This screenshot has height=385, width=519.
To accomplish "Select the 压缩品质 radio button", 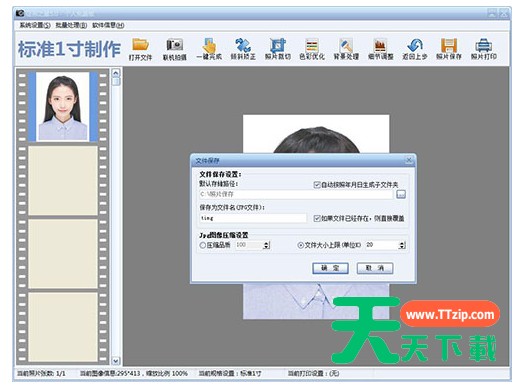I will tap(203, 245).
